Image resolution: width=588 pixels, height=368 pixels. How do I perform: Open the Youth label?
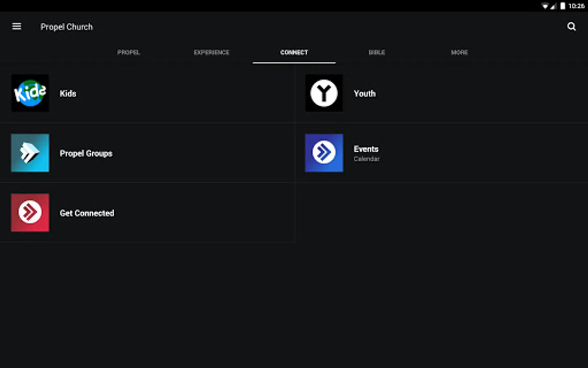coord(365,94)
